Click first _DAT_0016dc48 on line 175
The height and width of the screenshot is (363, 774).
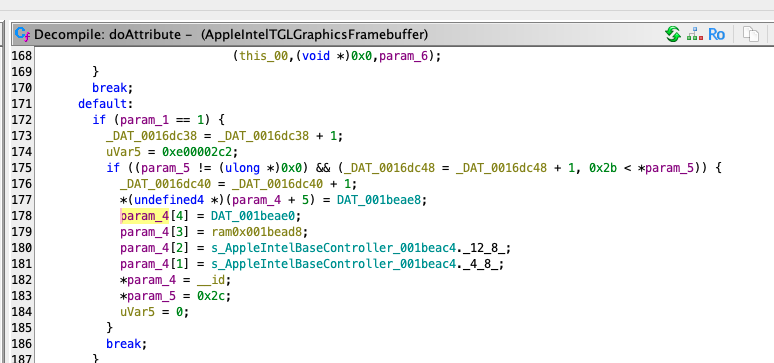(389, 168)
